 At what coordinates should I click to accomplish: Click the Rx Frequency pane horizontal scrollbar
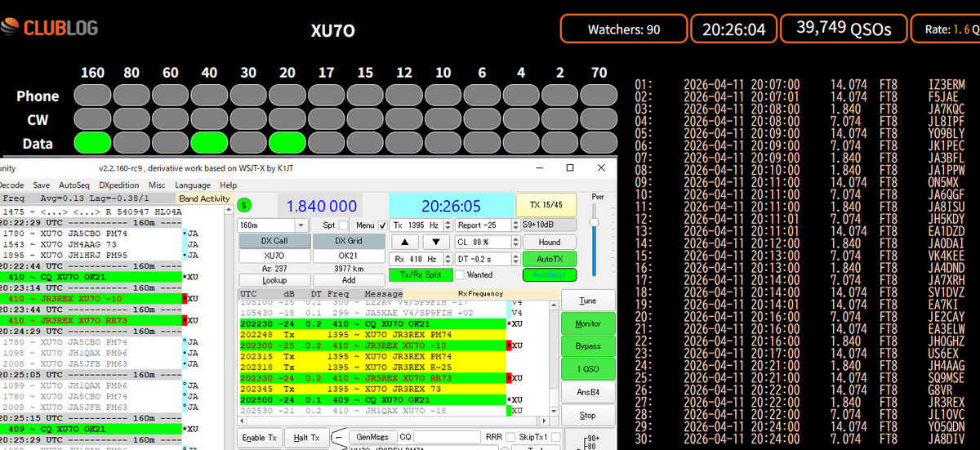click(x=393, y=421)
